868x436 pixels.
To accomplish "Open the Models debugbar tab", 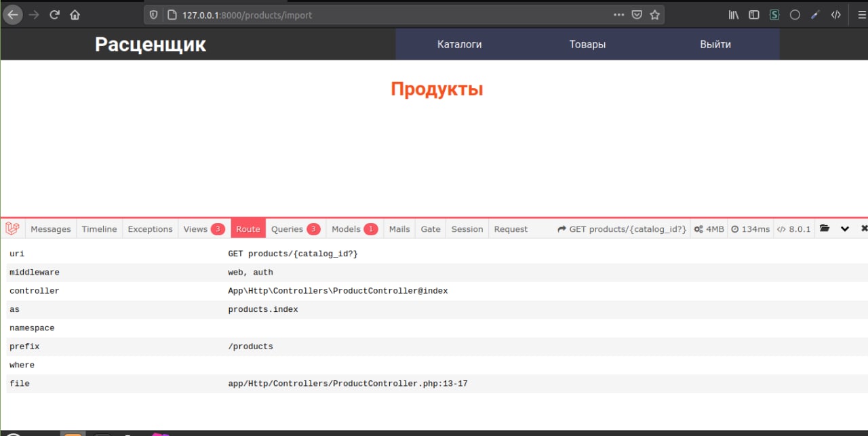I will (x=355, y=229).
